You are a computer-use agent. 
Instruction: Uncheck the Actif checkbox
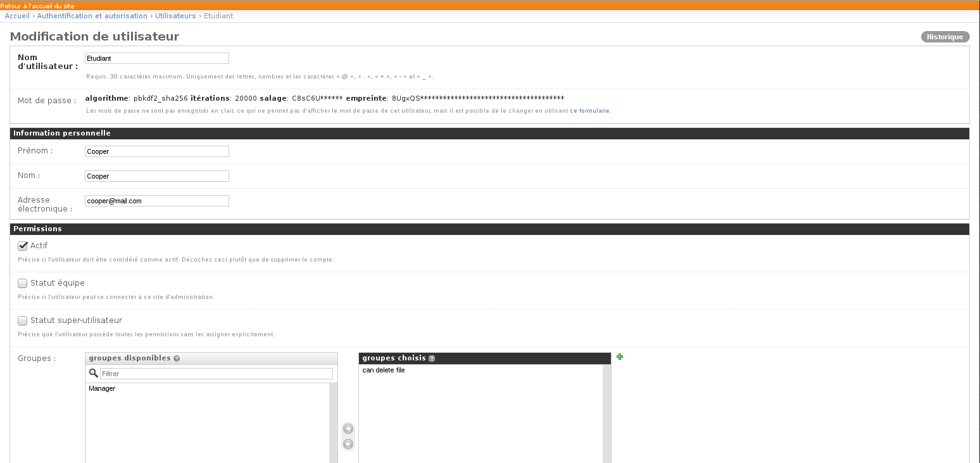point(23,246)
